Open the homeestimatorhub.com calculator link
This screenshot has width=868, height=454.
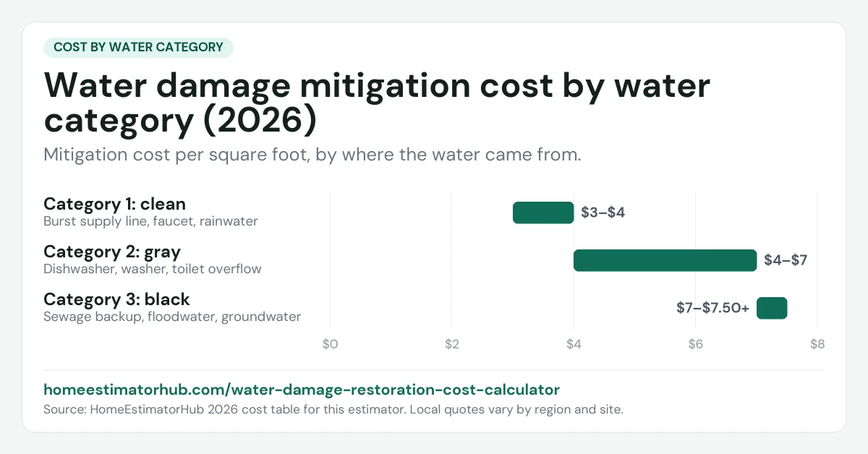(302, 390)
